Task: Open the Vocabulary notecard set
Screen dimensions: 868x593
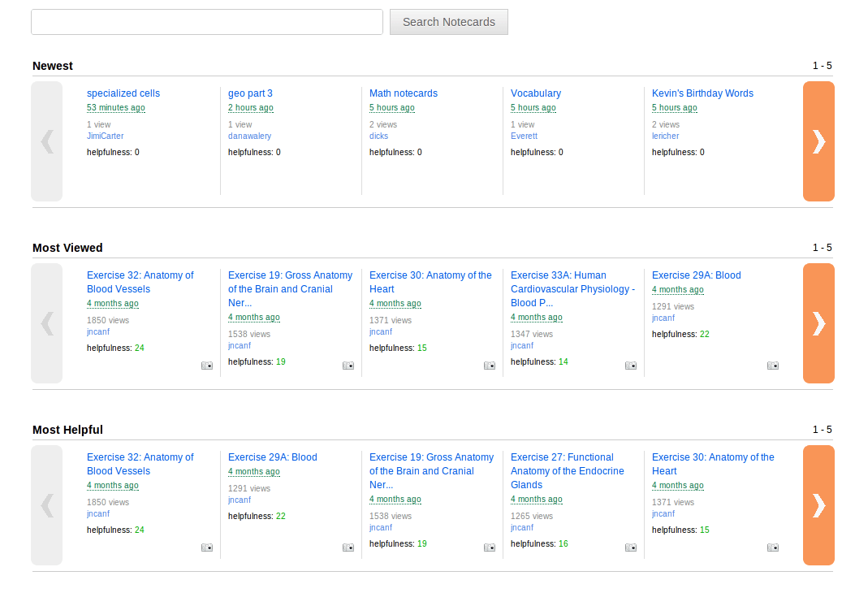Action: pos(536,93)
